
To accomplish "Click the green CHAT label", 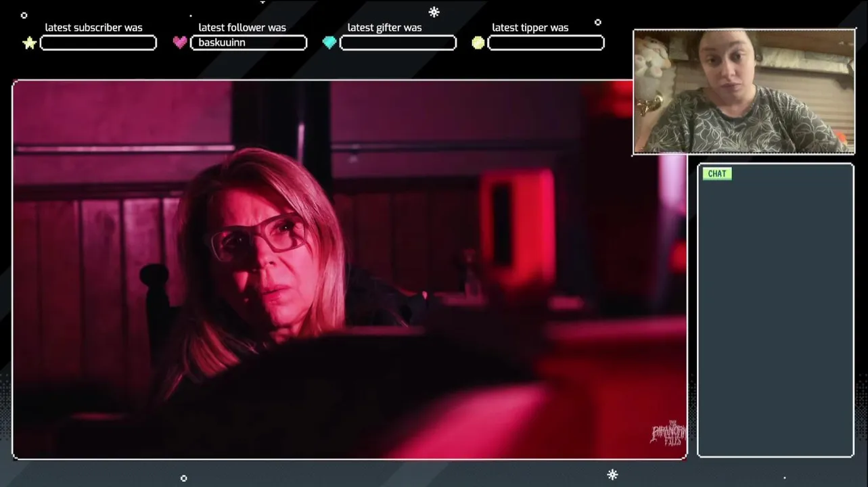I will (x=717, y=174).
